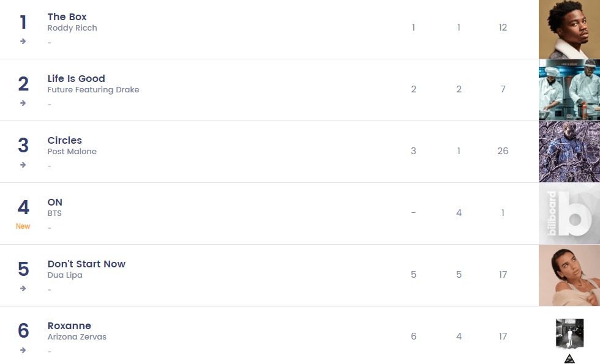
Task: Open Roddy Ricch artist link
Action: click(72, 28)
